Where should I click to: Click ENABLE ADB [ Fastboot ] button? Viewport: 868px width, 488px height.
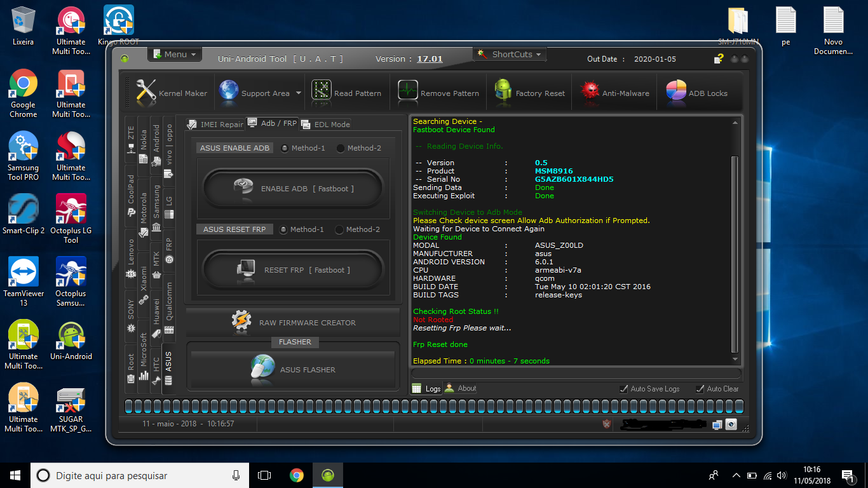(x=293, y=189)
